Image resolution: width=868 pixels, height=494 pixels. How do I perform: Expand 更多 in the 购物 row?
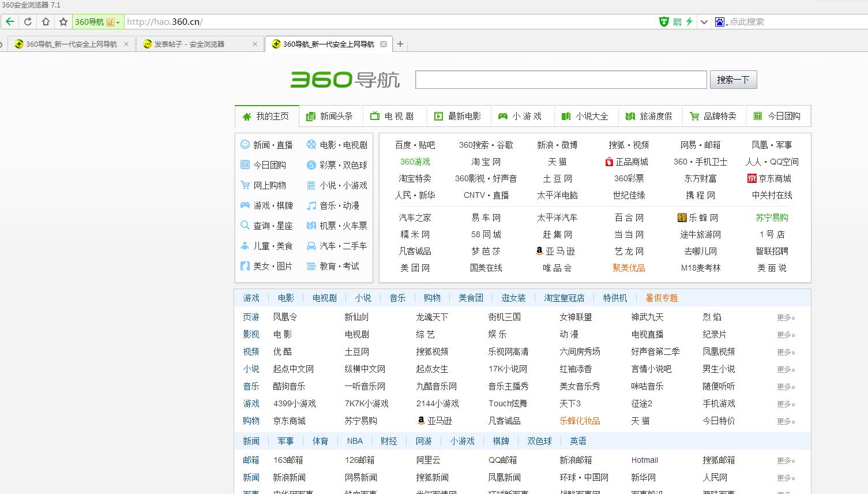(786, 421)
